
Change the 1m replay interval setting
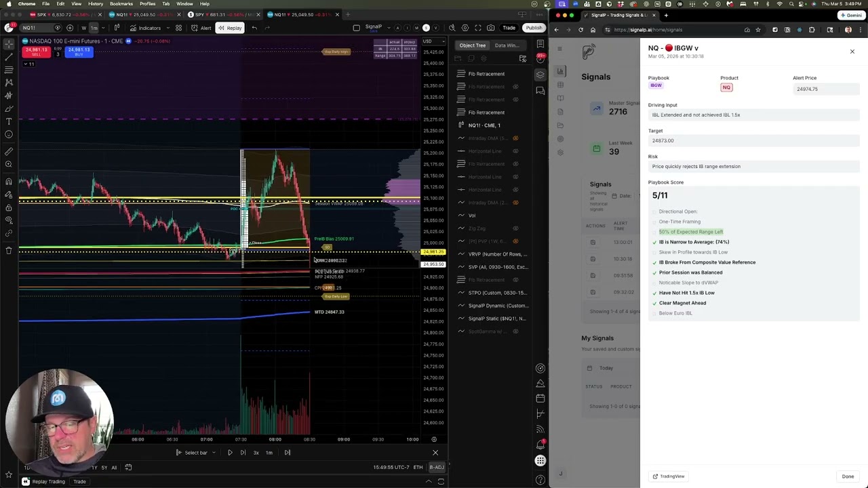pos(269,452)
